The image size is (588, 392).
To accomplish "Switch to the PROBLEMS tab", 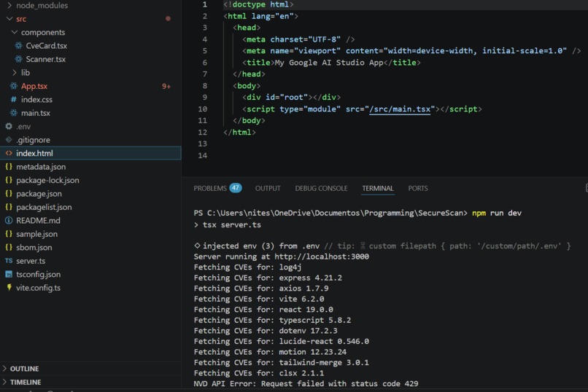I will [210, 188].
